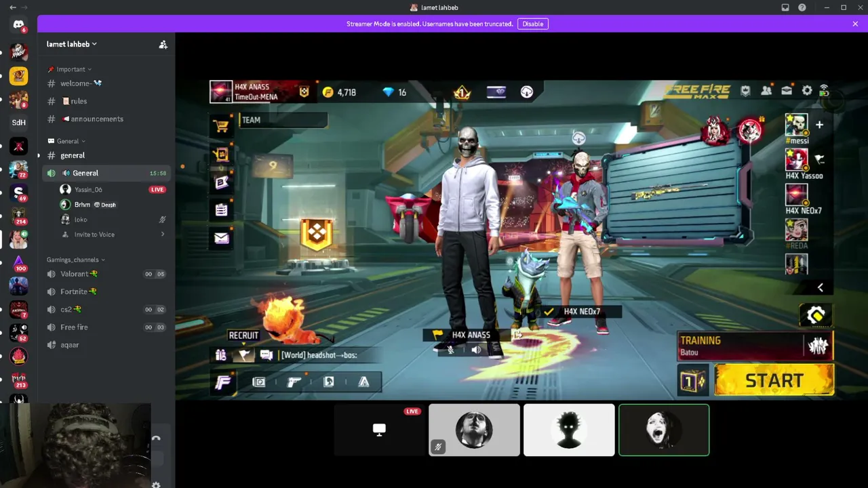Expand the Invite to Voice chevron
Viewport: 868px width, 488px height.
163,235
